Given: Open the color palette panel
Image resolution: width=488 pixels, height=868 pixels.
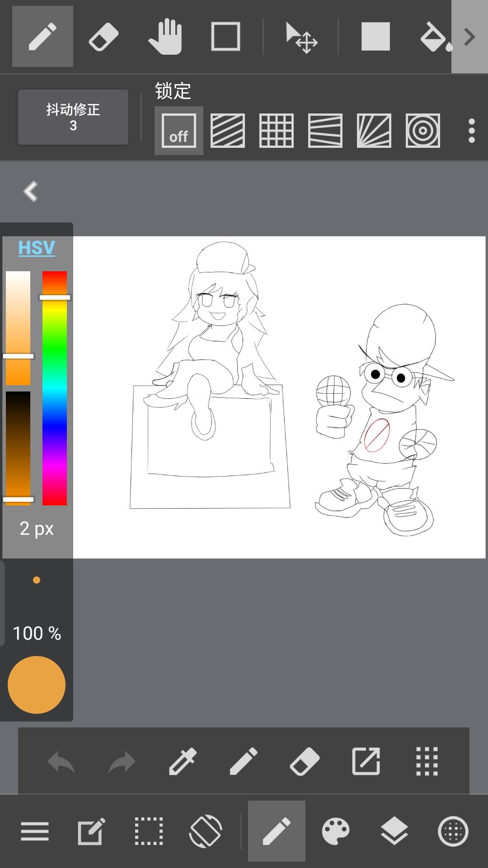Looking at the screenshot, I should coord(336,831).
